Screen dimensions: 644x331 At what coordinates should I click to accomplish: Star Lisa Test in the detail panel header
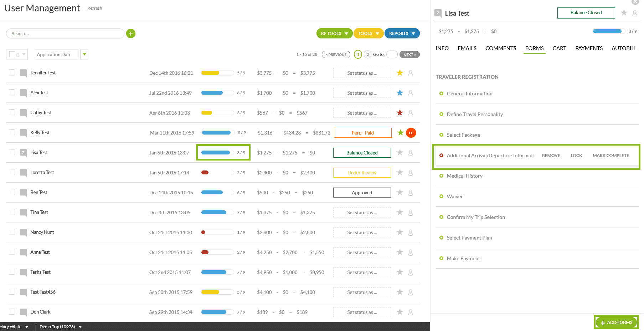click(x=624, y=13)
